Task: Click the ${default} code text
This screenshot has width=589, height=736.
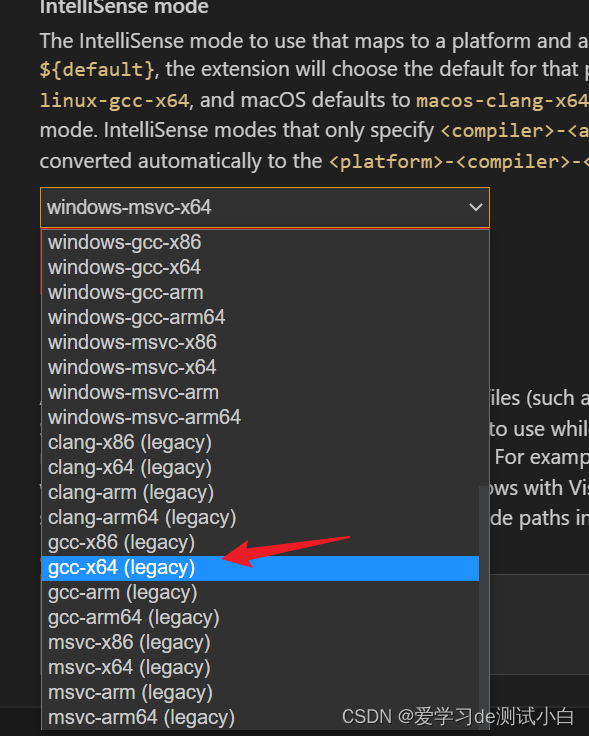Action: tap(97, 69)
